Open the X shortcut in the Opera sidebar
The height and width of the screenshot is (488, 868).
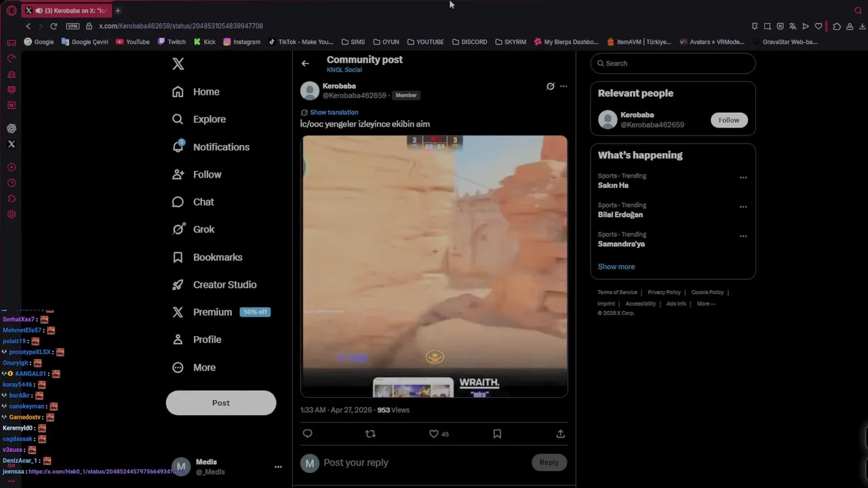click(12, 144)
